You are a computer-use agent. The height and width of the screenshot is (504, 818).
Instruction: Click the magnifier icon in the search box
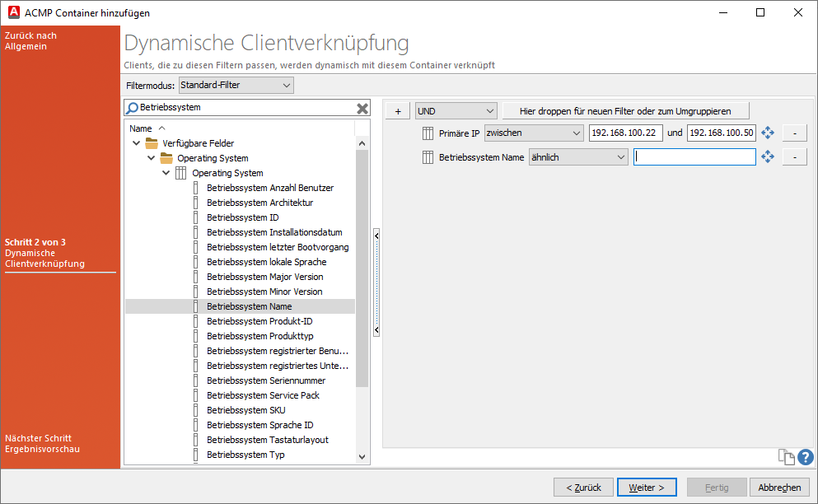coord(132,108)
